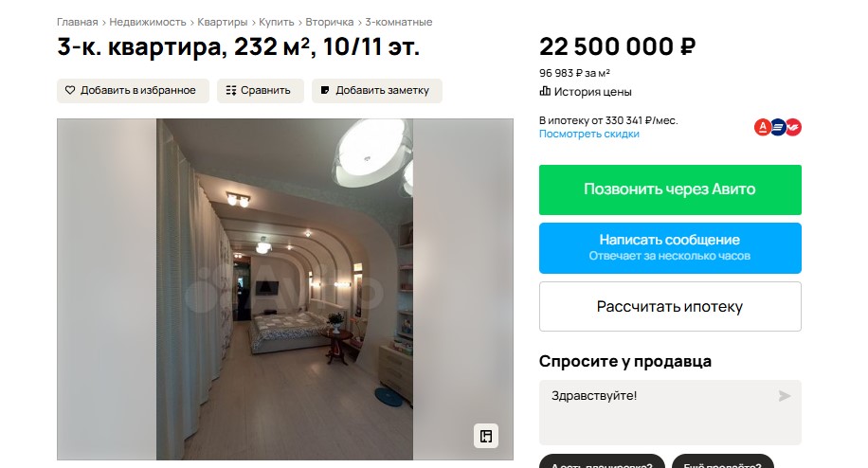Select Вторичка breadcrumb
The width and height of the screenshot is (868, 468).
click(330, 22)
